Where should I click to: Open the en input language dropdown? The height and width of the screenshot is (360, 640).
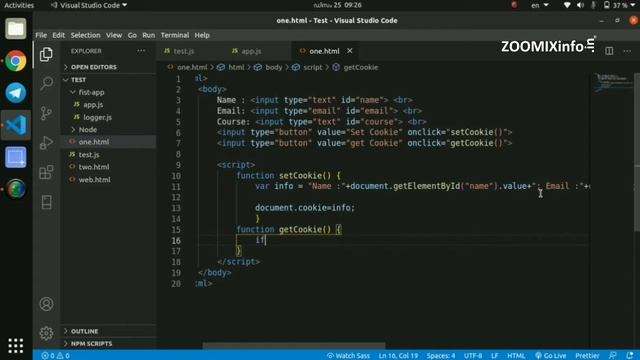coord(540,5)
